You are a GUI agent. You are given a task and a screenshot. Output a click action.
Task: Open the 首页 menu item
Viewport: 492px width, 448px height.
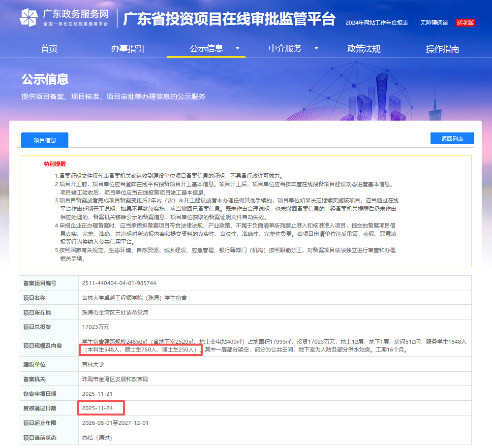pos(49,49)
